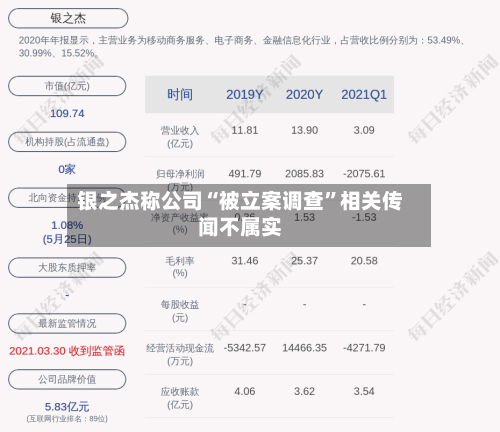Click the receivables value 4.06

245,392
